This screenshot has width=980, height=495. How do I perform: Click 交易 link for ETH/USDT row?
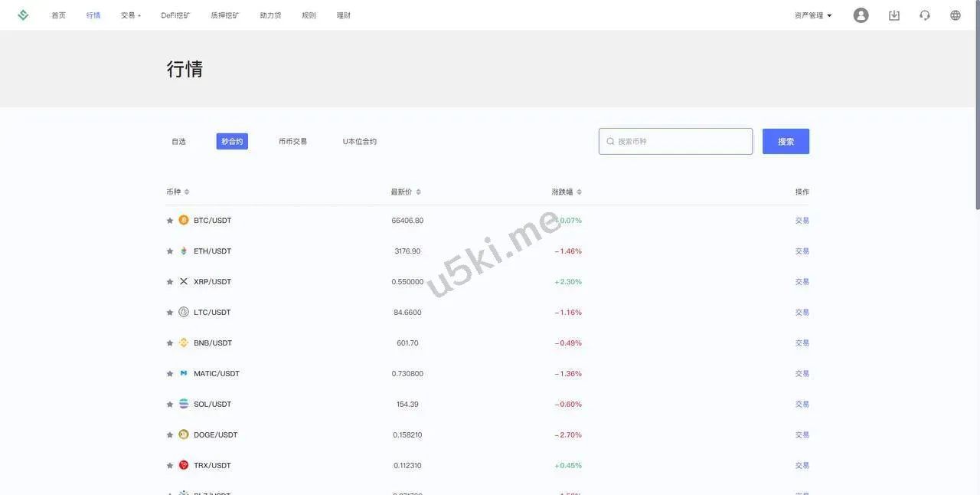tap(802, 251)
